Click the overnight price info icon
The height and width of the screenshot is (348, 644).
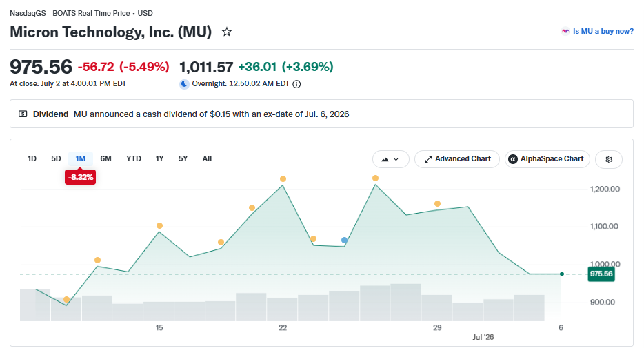(296, 84)
